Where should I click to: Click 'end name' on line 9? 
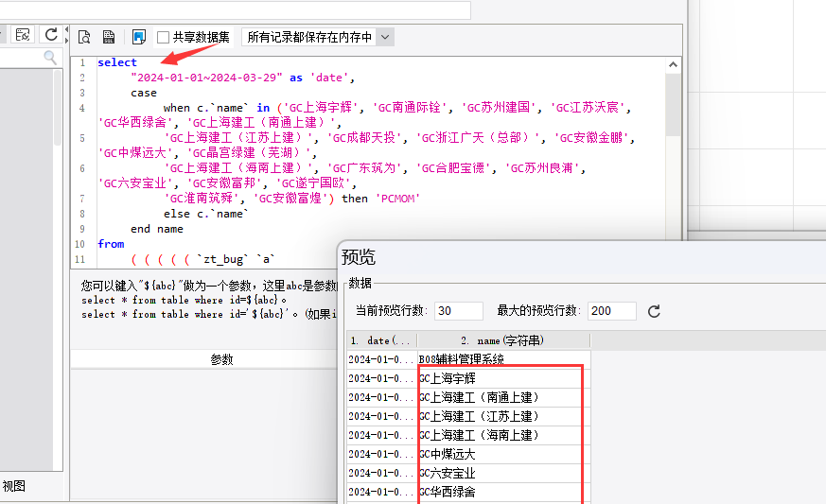[157, 229]
